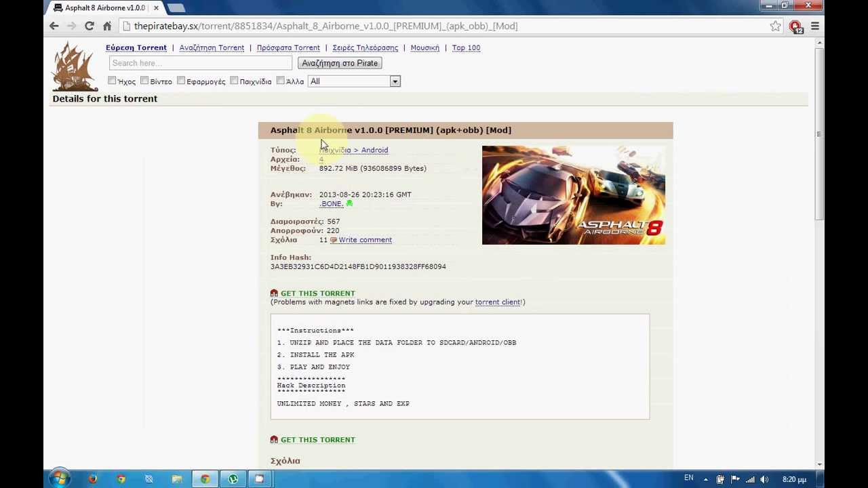The image size is (868, 488).
Task: Click the magnet icon of the upper GET THIS TORRENT
Action: pos(274,293)
